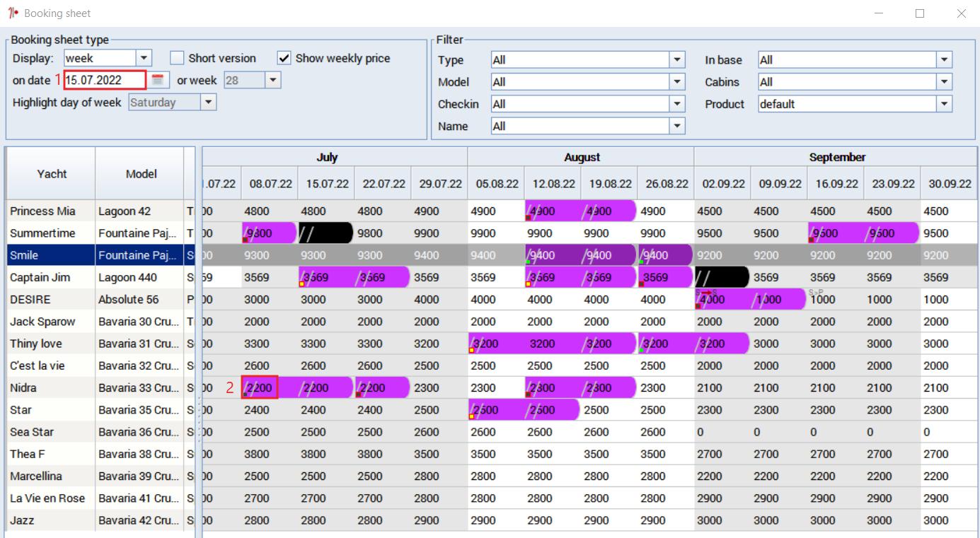The width and height of the screenshot is (980, 538).
Task: Select the 05.08.22 week column header
Action: [x=496, y=183]
